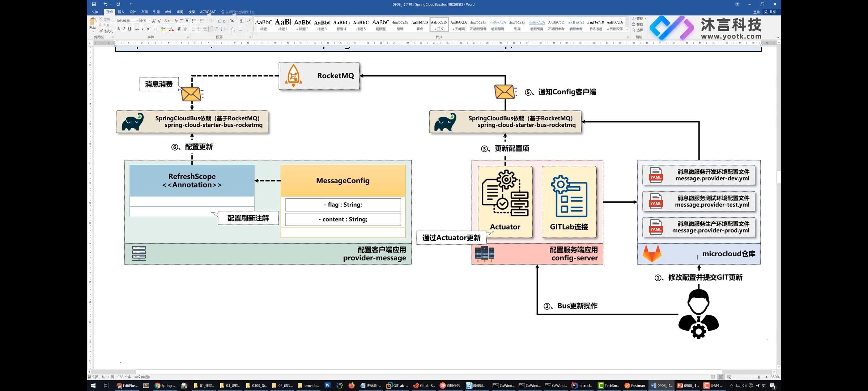Screen dimensions: 868x391
Task: Toggle Bold formatting
Action: pos(119,29)
